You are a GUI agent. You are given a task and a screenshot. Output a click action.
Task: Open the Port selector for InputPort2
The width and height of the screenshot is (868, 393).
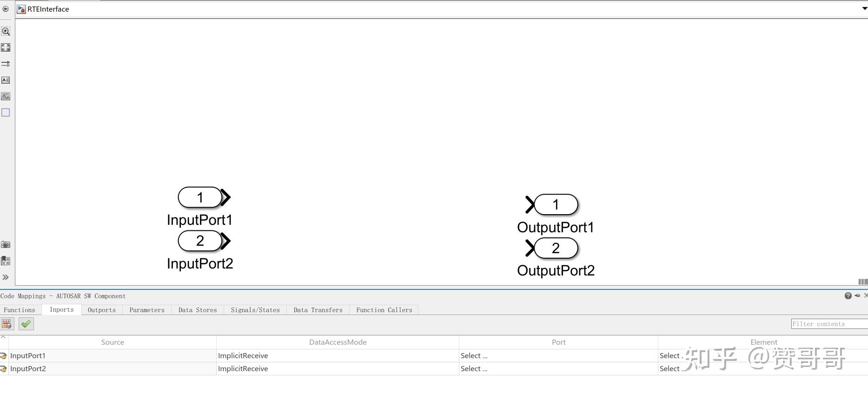click(x=558, y=369)
